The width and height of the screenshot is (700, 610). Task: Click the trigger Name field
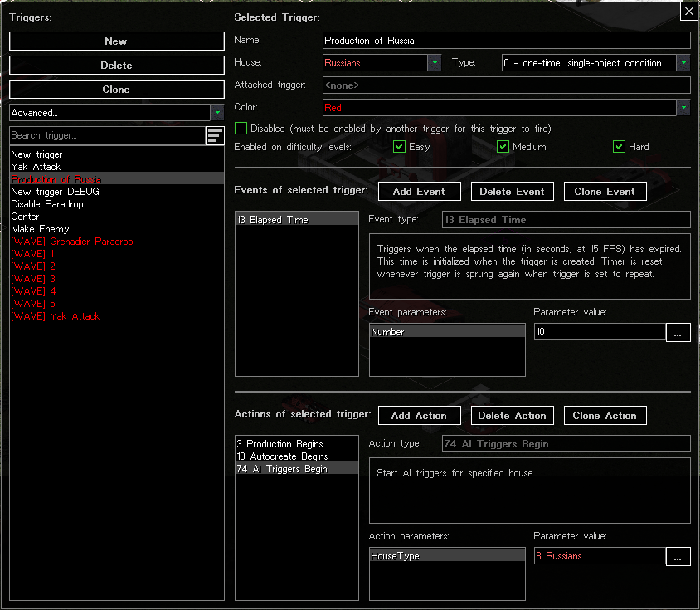(506, 41)
